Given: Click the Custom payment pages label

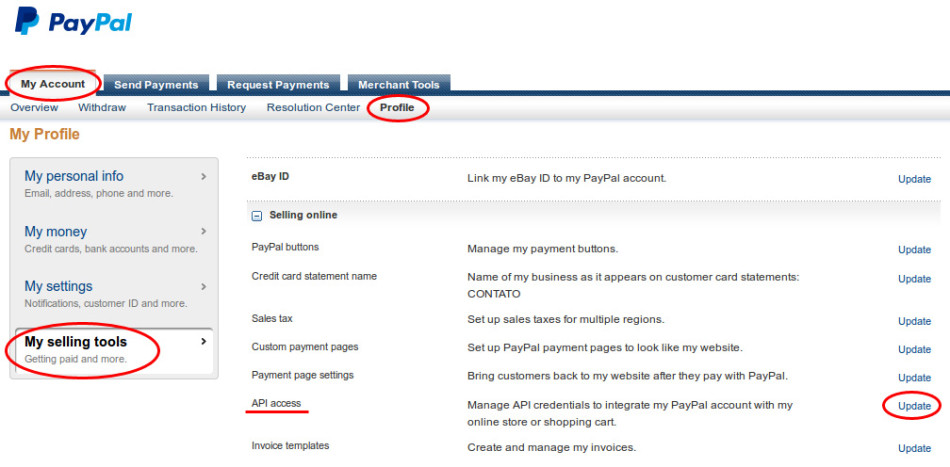Looking at the screenshot, I should (305, 347).
